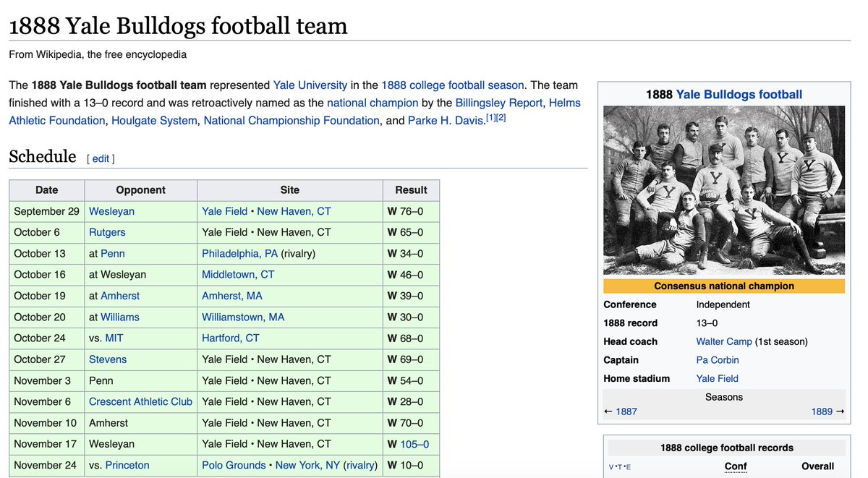Select the '13–0' record value in infobox
This screenshot has width=868, height=478.
[707, 323]
